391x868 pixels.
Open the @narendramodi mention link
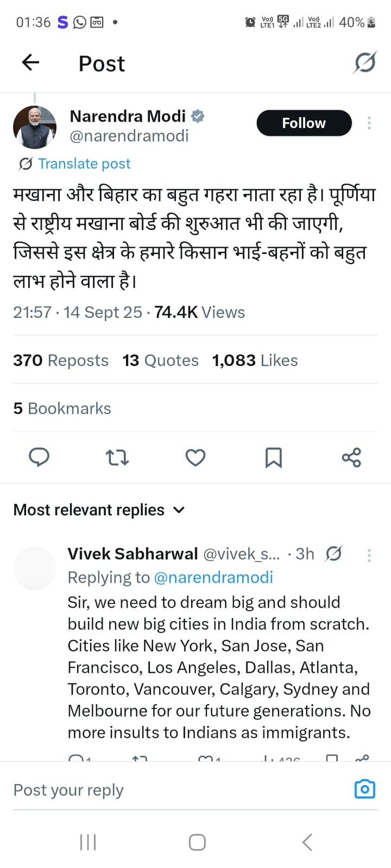pyautogui.click(x=213, y=577)
